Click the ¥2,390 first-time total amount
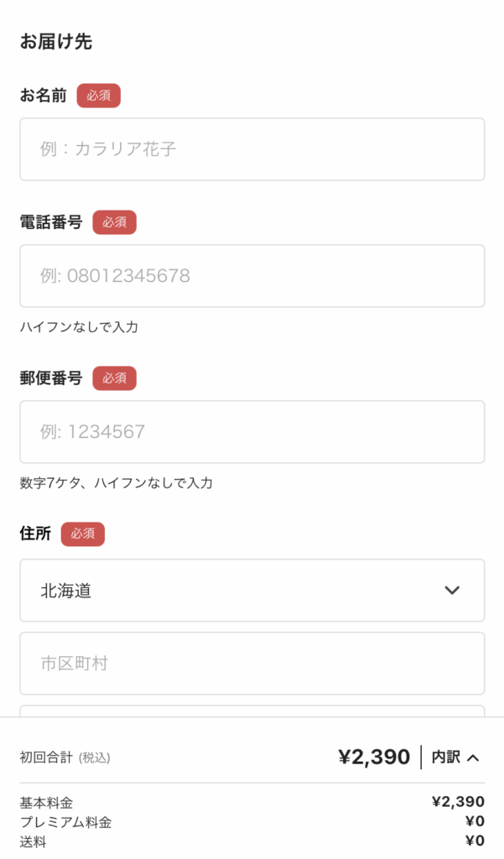This screenshot has height=859, width=504. tap(374, 757)
